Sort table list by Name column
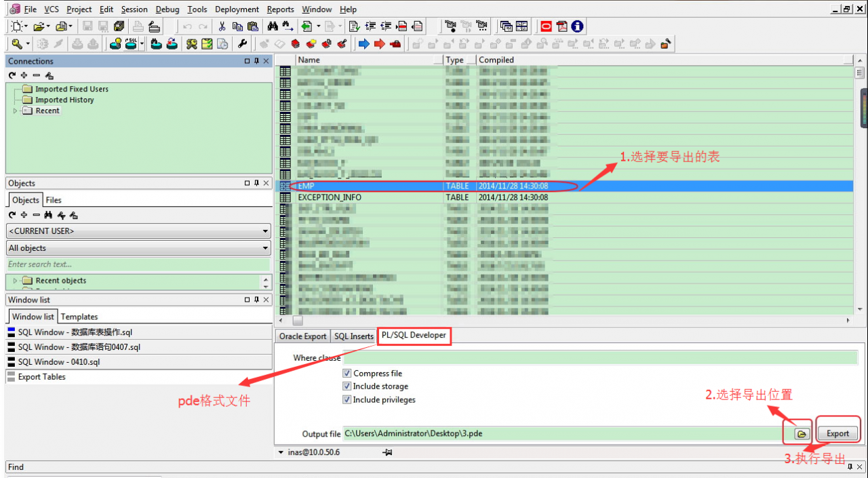The image size is (868, 478). (370, 60)
